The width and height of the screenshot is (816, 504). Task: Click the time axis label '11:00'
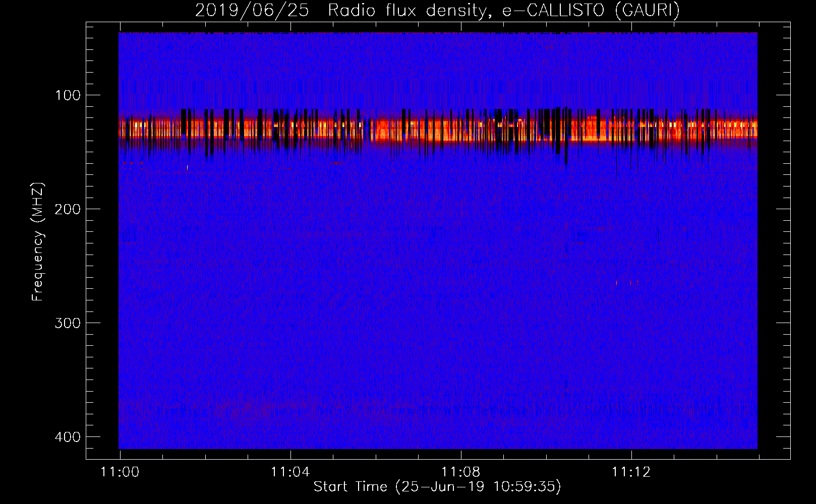click(120, 472)
